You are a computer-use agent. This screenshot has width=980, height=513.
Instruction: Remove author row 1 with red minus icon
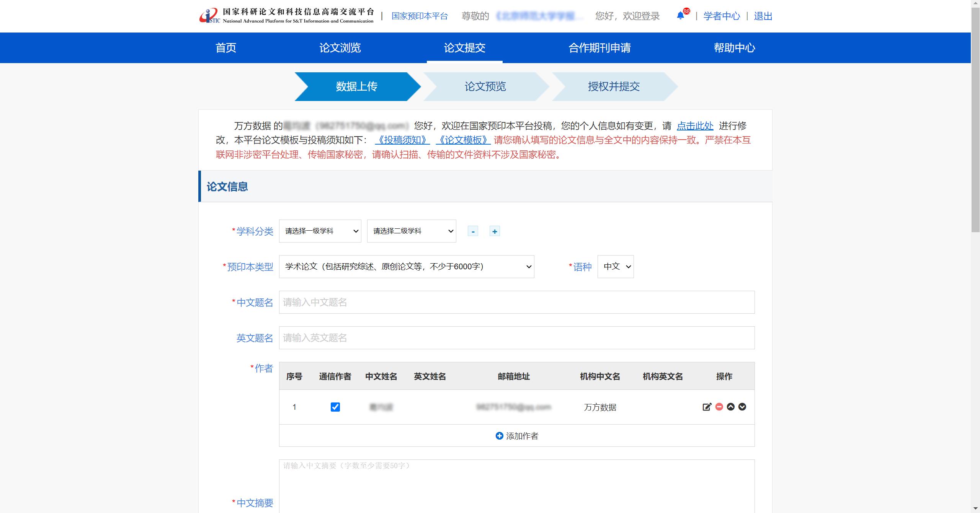[719, 407]
